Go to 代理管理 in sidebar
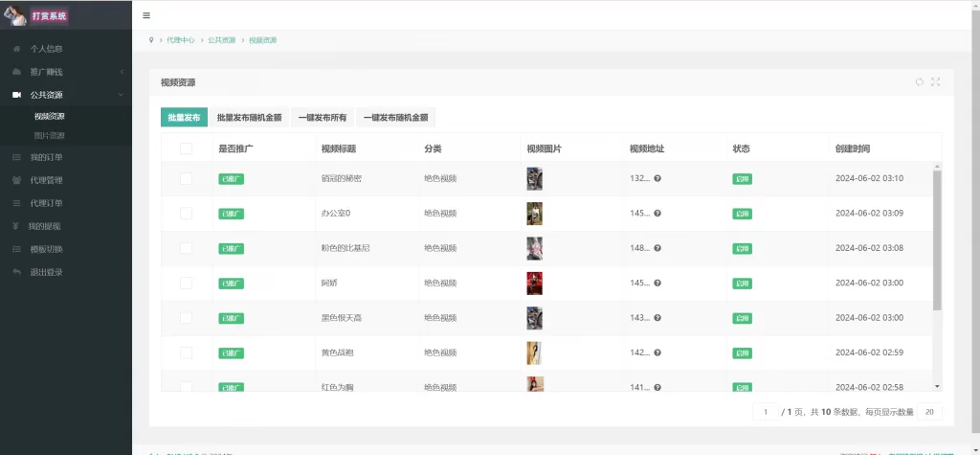 pyautogui.click(x=46, y=180)
